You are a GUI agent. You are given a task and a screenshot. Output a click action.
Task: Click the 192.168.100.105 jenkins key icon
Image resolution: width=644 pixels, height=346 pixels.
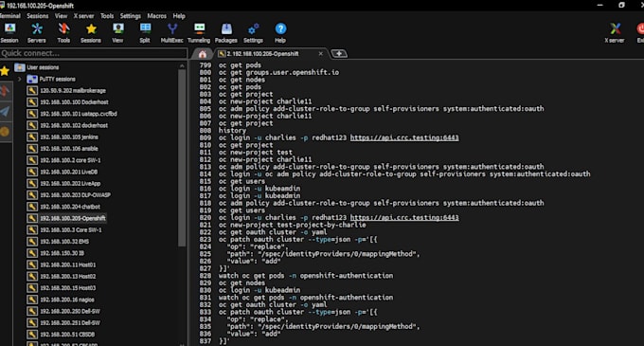[x=32, y=137]
